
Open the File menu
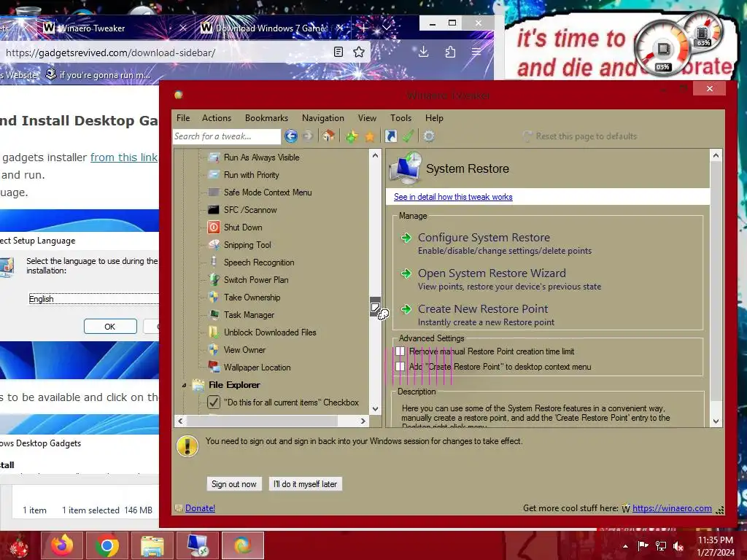(183, 118)
